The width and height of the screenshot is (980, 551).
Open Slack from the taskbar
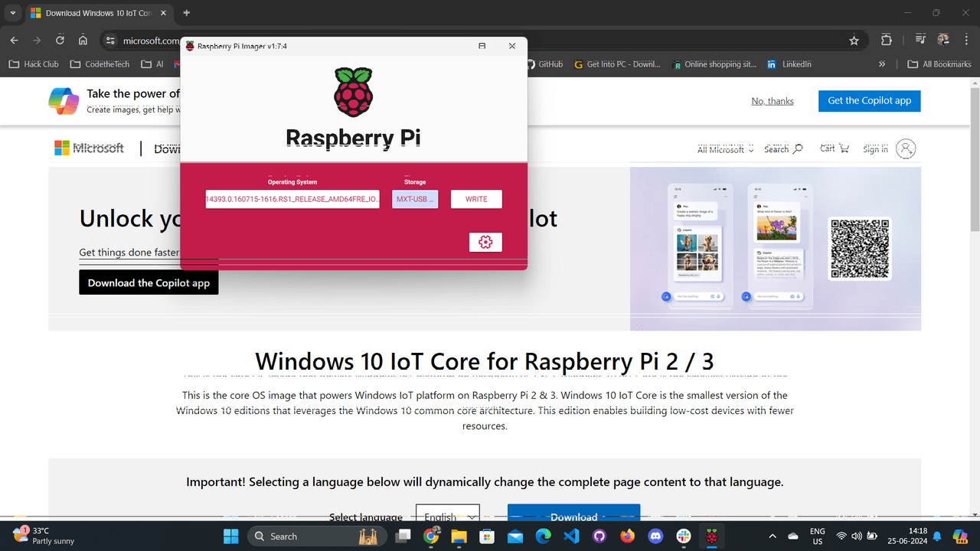pos(684,536)
